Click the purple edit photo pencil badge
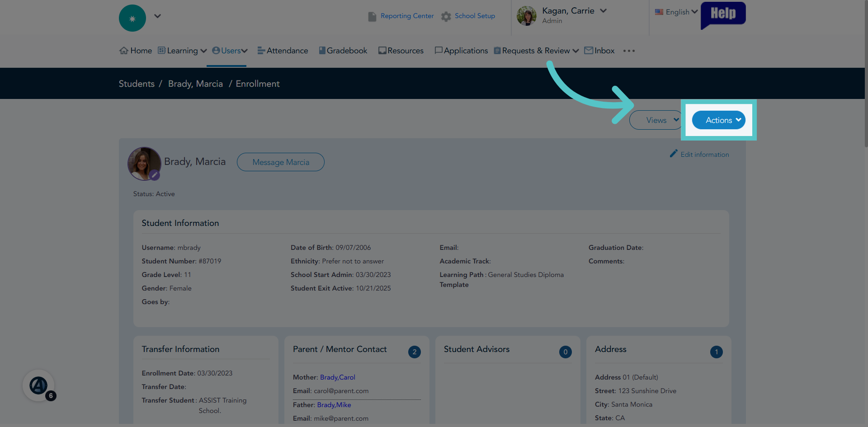868x427 pixels. point(155,175)
